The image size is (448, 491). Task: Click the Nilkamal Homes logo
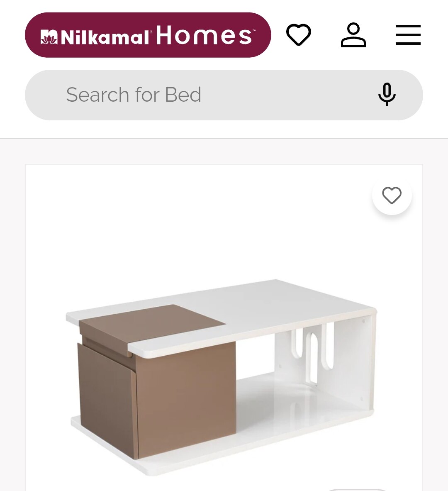148,35
